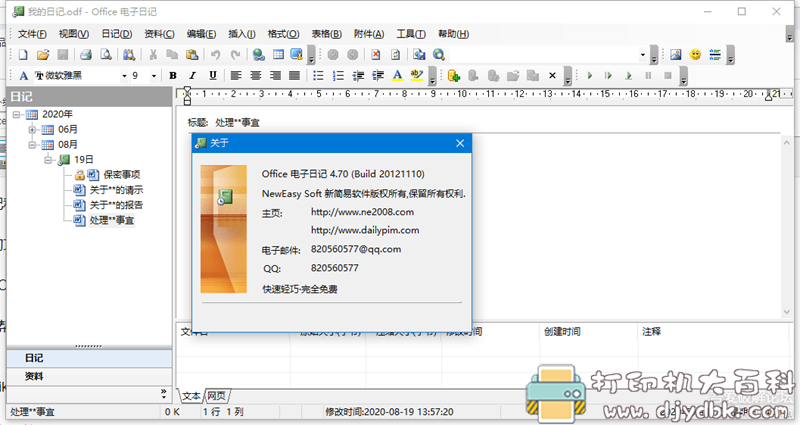Open the 插入(I) menu
This screenshot has width=800, height=425.
(242, 34)
